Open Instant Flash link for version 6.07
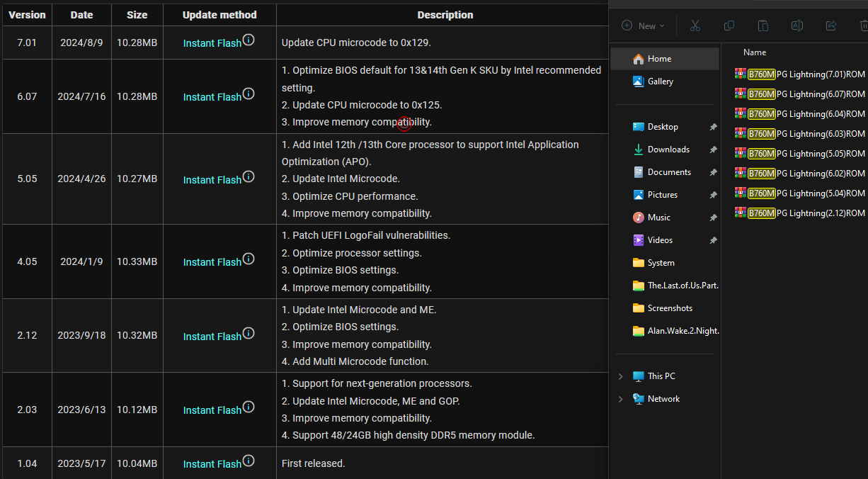 tap(212, 97)
